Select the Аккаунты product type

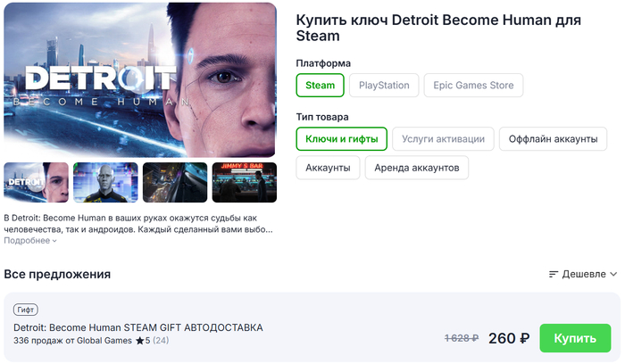coord(328,168)
